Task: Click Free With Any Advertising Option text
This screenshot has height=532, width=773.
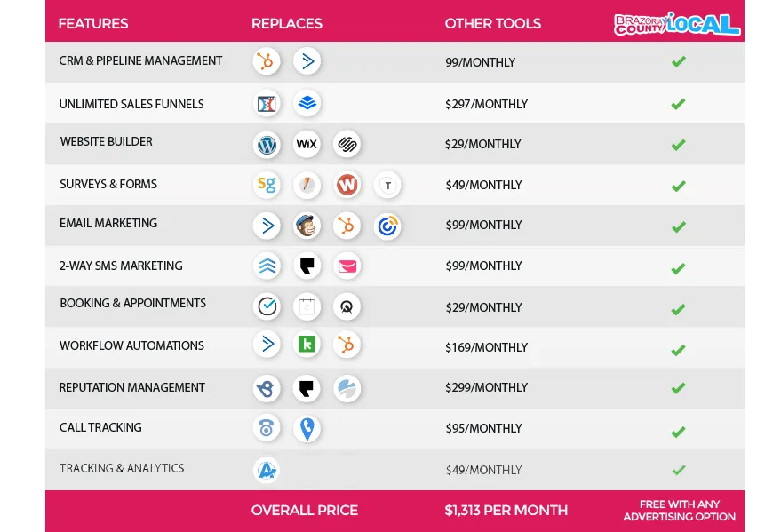Action: [680, 511]
